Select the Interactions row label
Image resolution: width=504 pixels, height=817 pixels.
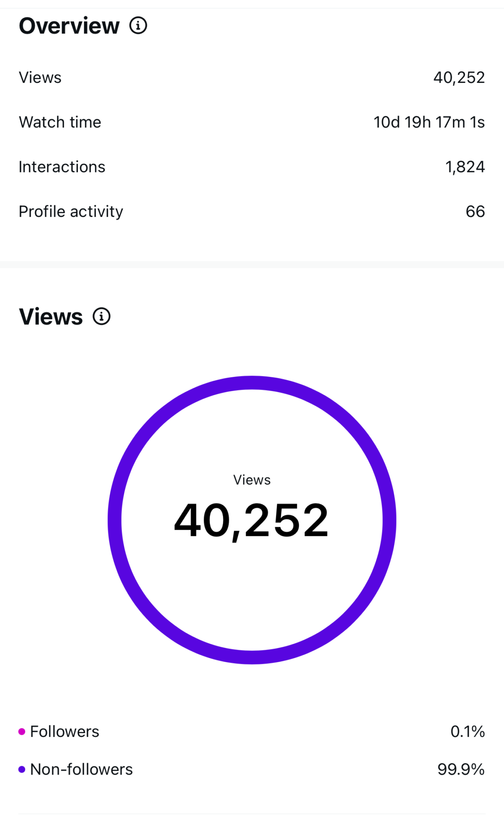[62, 167]
